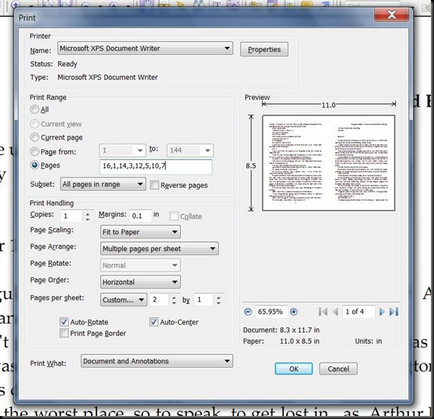Viewport: 434px width, 419px height.
Task: Select the All print range option
Action: pyautogui.click(x=34, y=109)
